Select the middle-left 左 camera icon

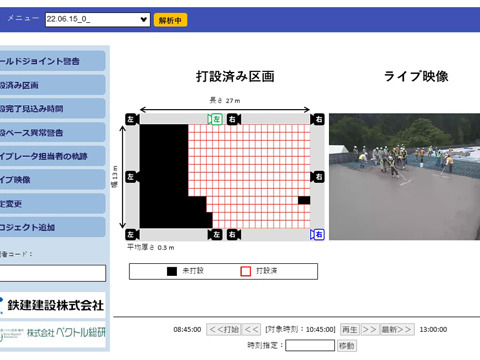[x=132, y=177]
